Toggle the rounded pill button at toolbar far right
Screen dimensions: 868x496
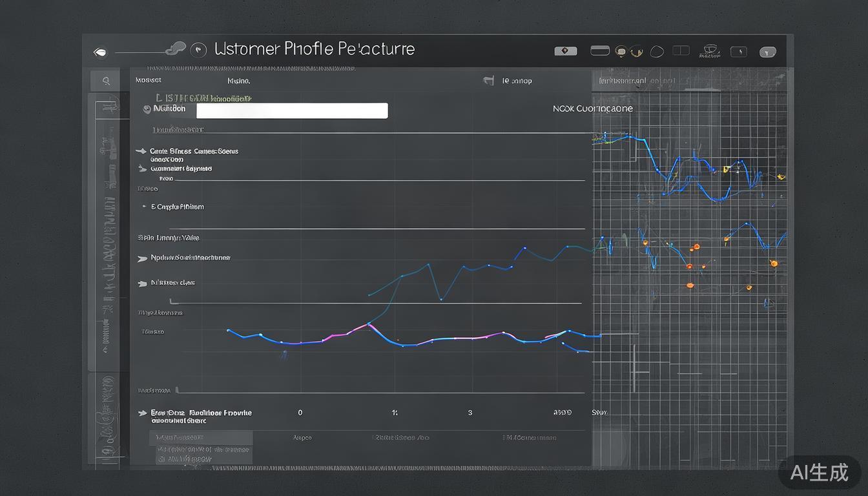pos(768,52)
